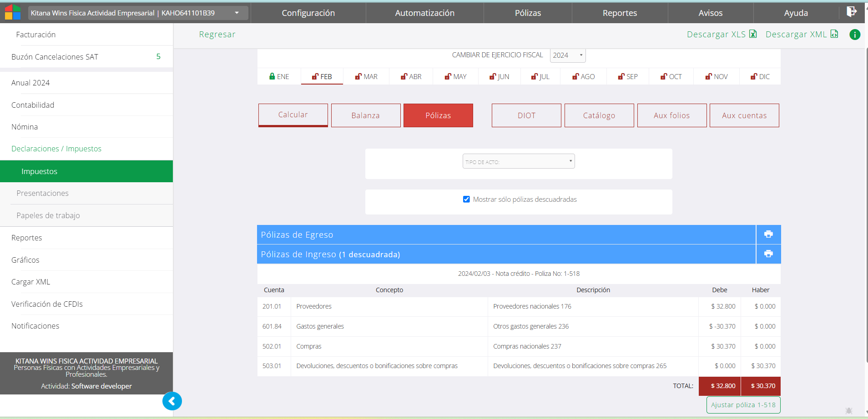Print the Pólizas de Ingreso section
This screenshot has width=868, height=419.
768,254
